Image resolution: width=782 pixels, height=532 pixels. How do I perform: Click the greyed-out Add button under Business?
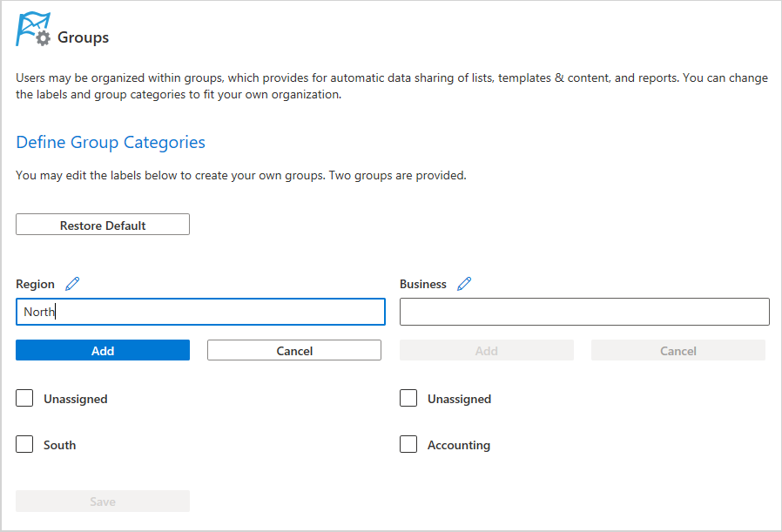[x=487, y=350]
